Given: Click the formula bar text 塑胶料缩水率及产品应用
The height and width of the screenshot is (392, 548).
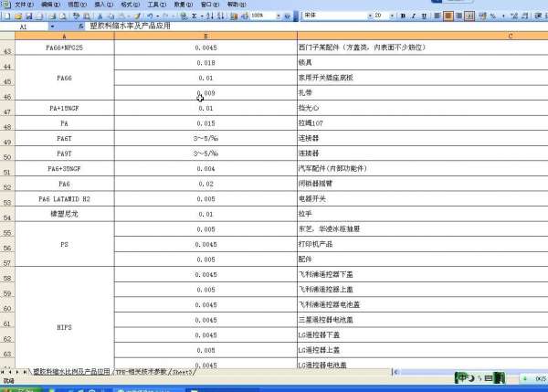Looking at the screenshot, I should 130,26.
